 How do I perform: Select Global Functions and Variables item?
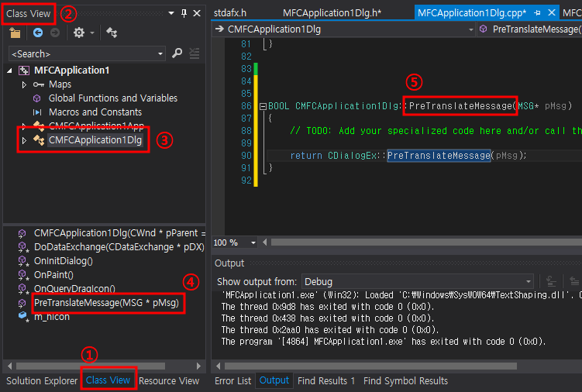click(x=113, y=98)
